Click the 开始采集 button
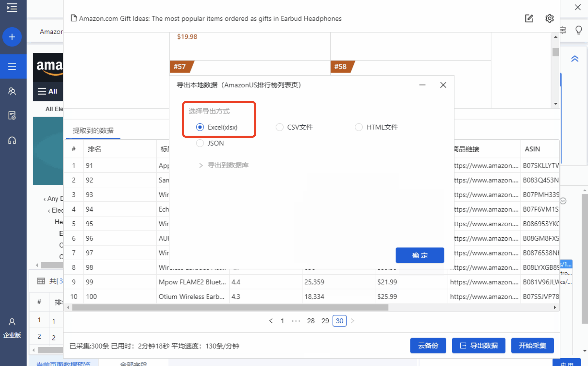The height and width of the screenshot is (366, 588). pyautogui.click(x=532, y=346)
